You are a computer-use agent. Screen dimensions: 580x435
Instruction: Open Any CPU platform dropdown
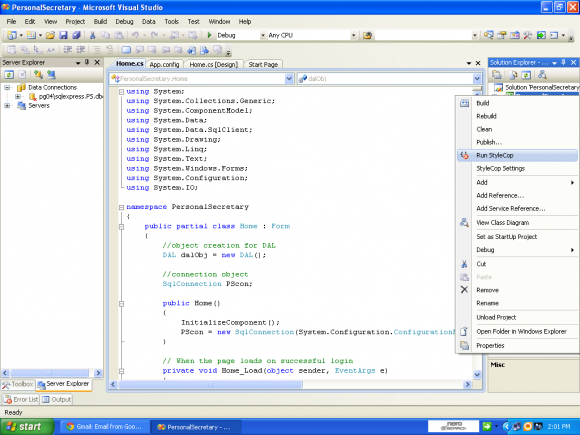pos(354,35)
